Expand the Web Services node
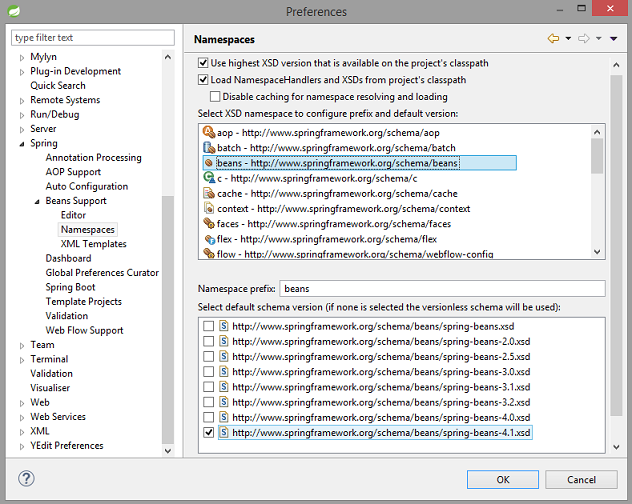 pyautogui.click(x=22, y=418)
